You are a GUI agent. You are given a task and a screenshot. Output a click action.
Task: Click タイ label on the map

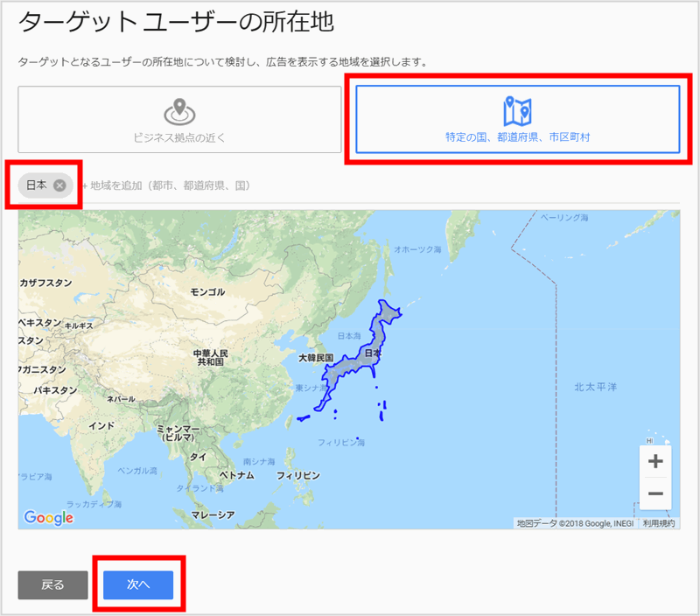click(x=198, y=457)
